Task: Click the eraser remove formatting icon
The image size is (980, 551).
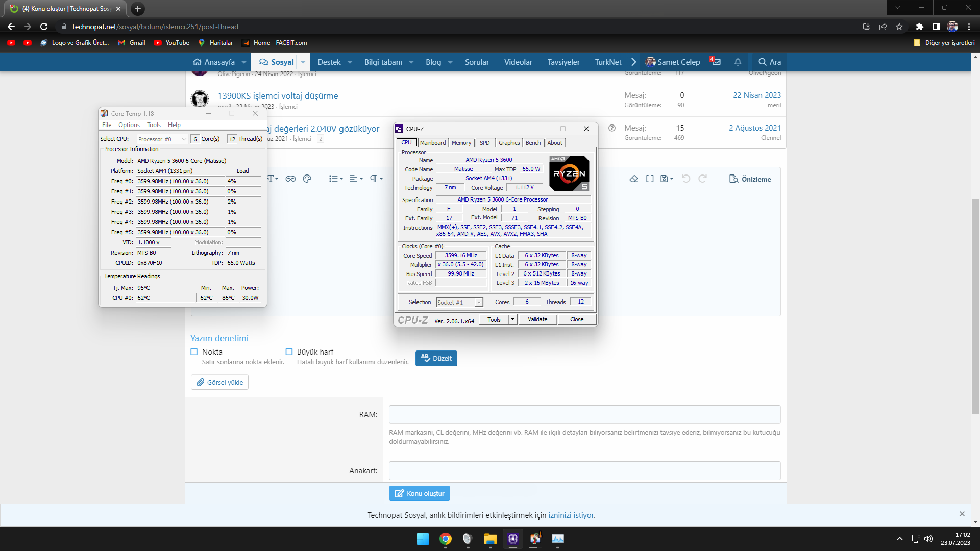Action: click(633, 179)
